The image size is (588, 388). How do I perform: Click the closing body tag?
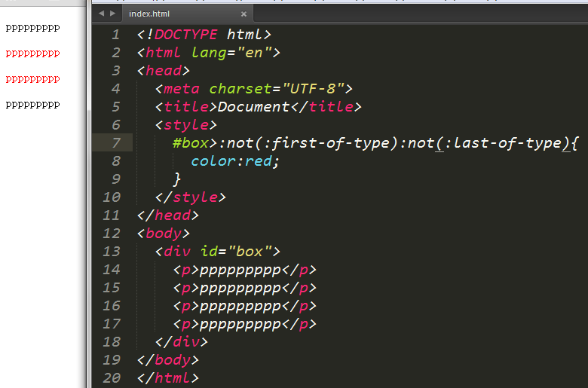point(168,360)
